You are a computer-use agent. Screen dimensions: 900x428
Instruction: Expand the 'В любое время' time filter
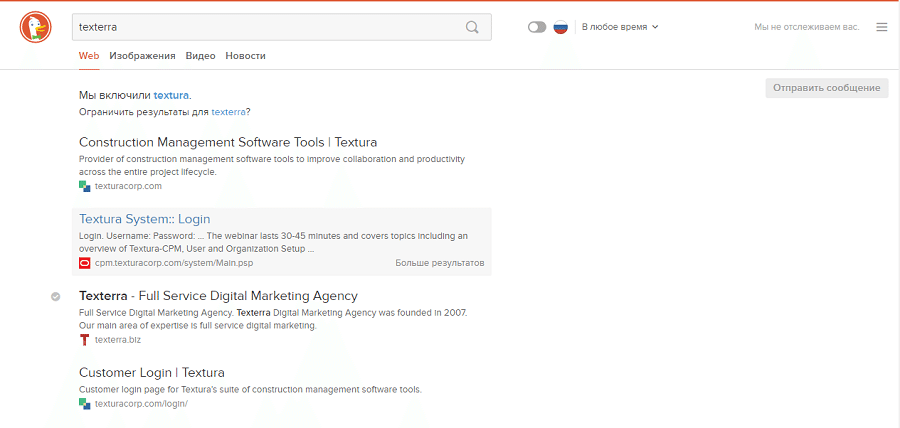click(619, 27)
